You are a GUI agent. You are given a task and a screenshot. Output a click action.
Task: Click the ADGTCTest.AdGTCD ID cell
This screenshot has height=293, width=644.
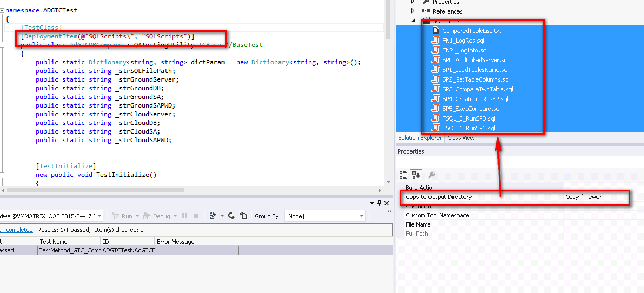pyautogui.click(x=128, y=250)
